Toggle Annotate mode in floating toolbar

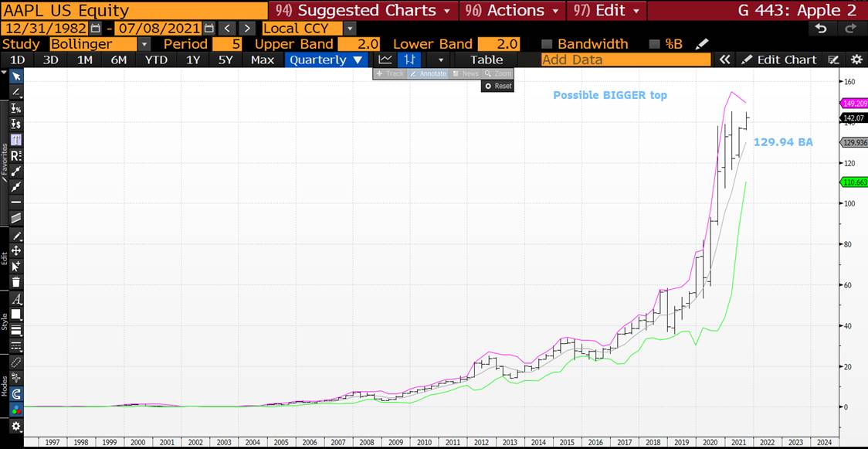click(427, 73)
